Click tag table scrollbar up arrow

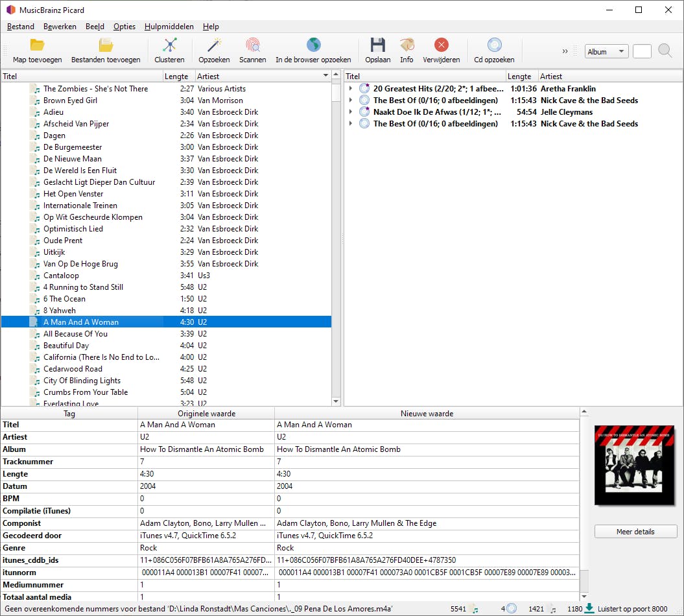584,411
